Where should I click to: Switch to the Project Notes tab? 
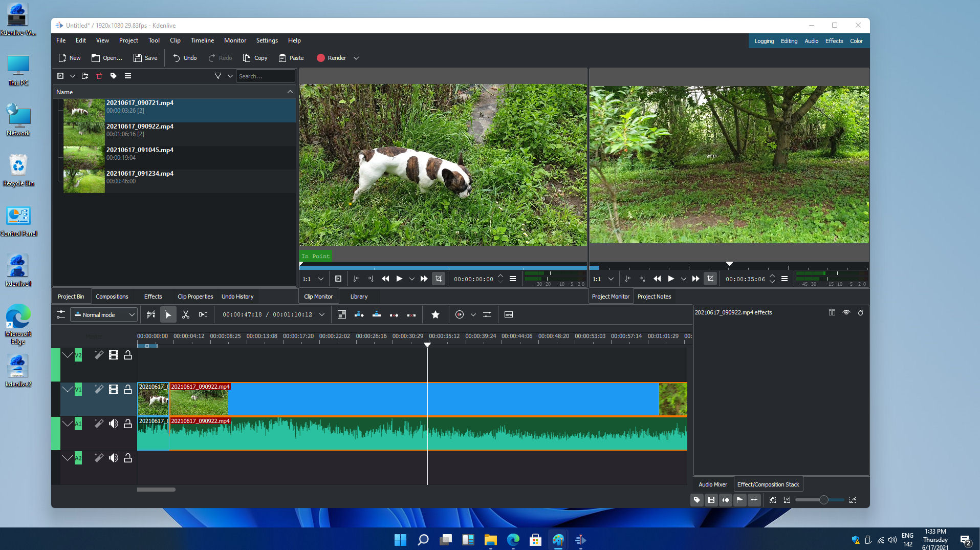654,297
